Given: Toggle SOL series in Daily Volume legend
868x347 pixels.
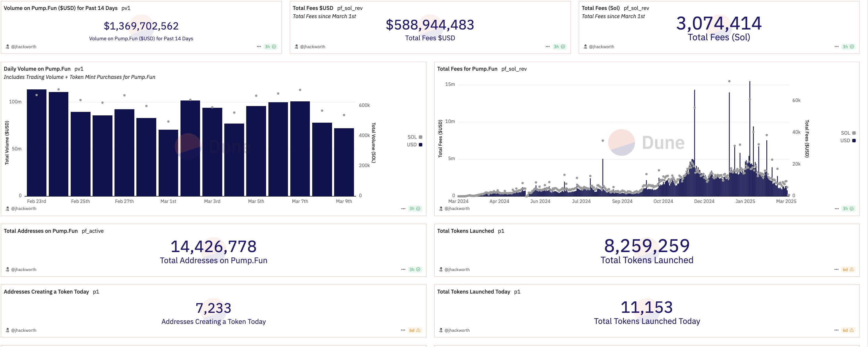Looking at the screenshot, I should pyautogui.click(x=415, y=137).
